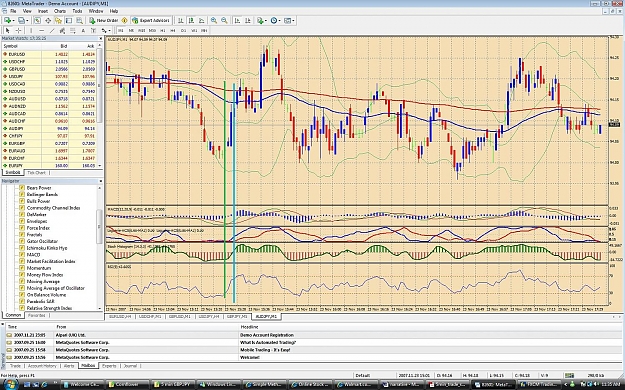This screenshot has height=390, width=625.
Task: Open the Strategy Tester magnifier icon
Action: (x=79, y=20)
